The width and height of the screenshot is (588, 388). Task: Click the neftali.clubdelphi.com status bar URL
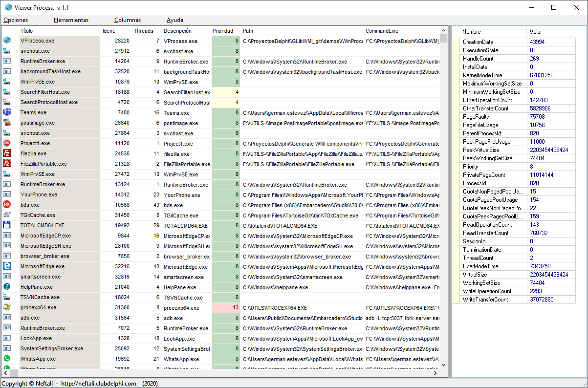99,384
